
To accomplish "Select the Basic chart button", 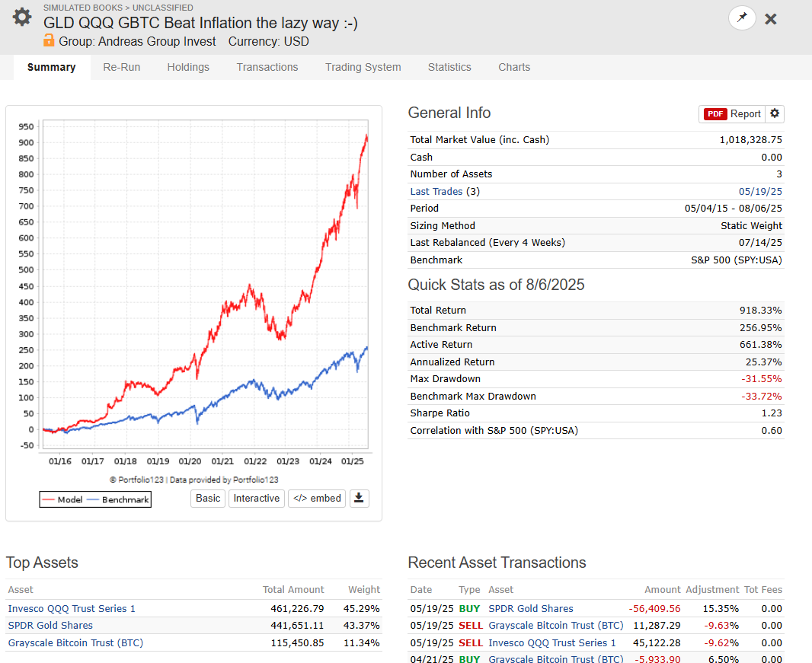I will [x=208, y=498].
